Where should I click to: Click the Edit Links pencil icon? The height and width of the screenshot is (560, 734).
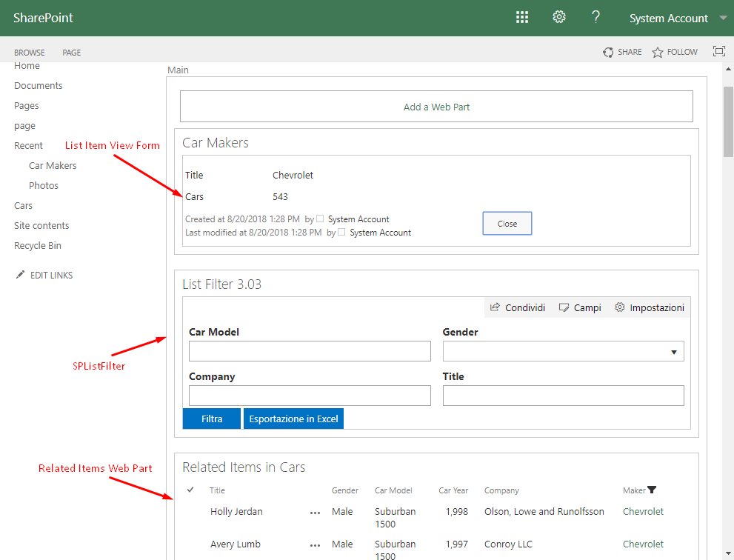click(20, 275)
